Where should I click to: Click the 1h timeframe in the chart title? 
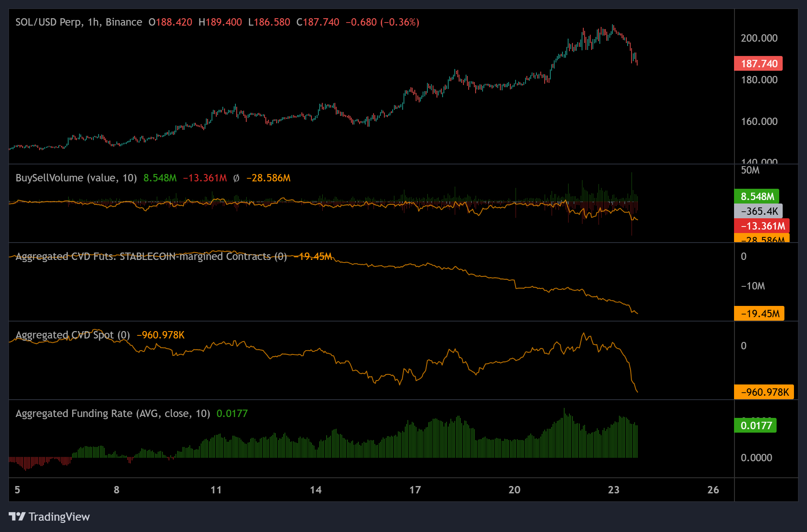[x=93, y=22]
